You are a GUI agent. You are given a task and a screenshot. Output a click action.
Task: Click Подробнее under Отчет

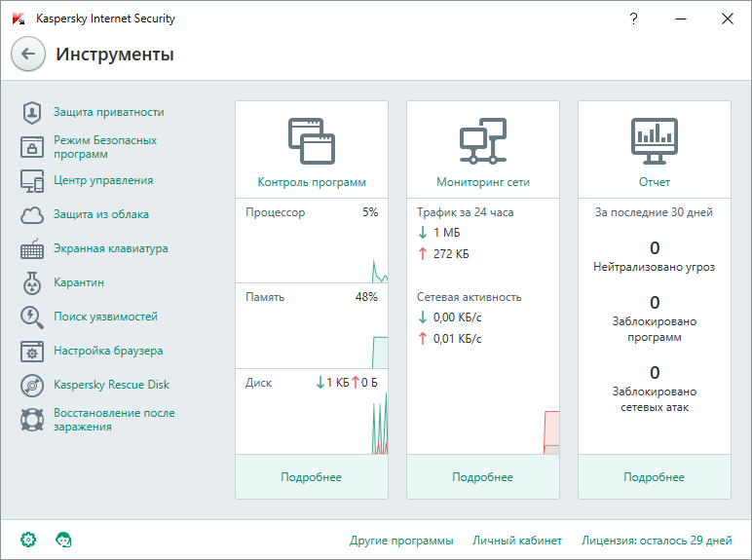point(655,477)
